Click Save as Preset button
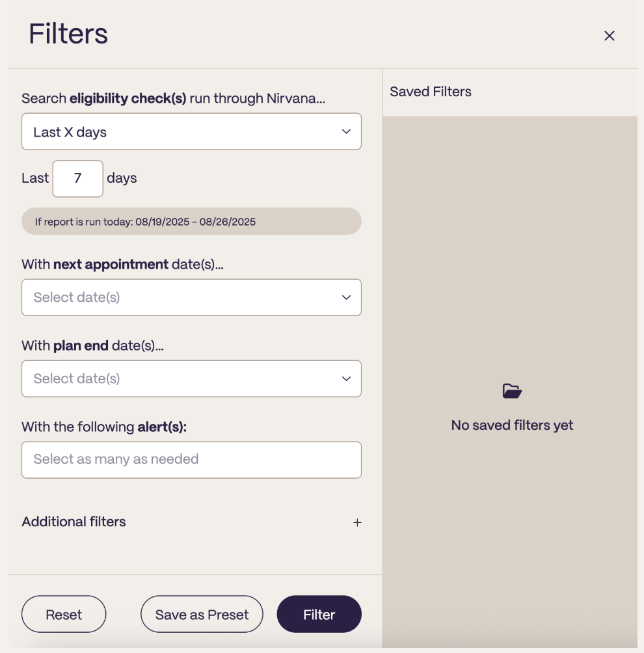The height and width of the screenshot is (653, 644). click(202, 614)
